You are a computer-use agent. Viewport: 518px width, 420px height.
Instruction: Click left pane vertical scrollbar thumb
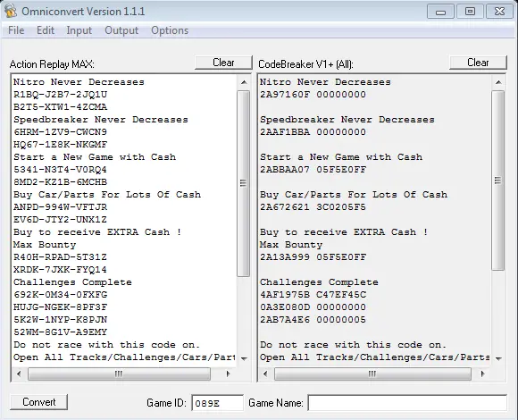point(244,183)
